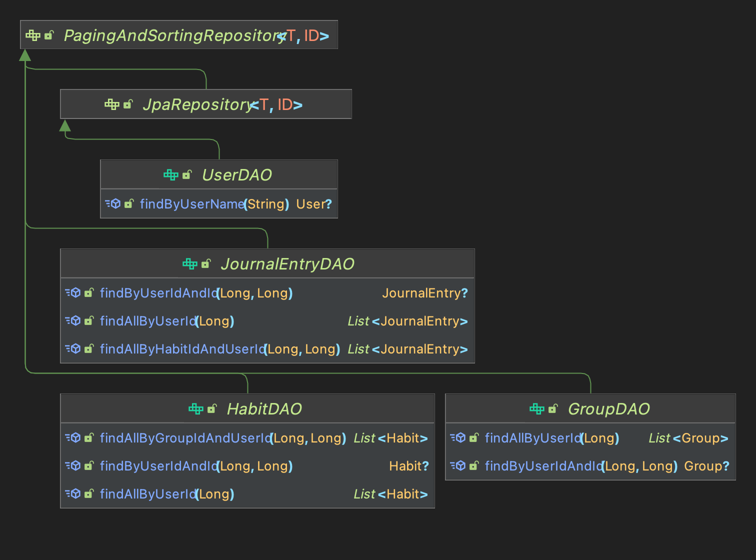Viewport: 756px width, 560px height.
Task: Click List<JournalEntry> return type of findAllByHabitIdAndUserId
Action: pos(408,349)
